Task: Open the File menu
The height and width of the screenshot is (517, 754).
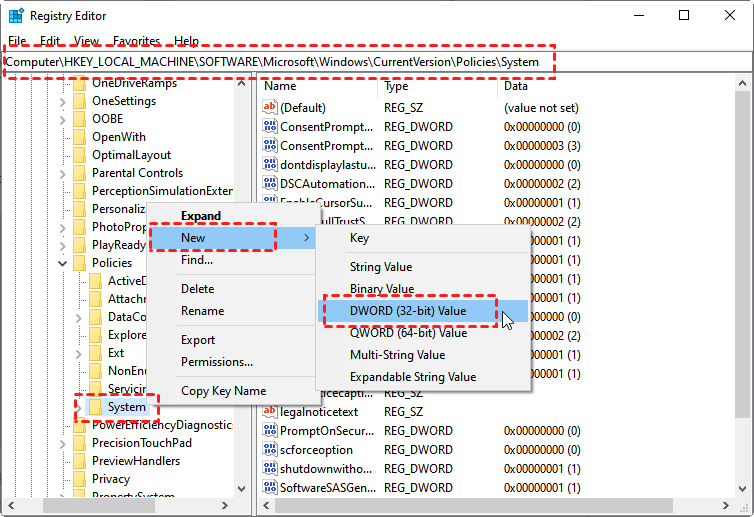Action: (x=17, y=41)
